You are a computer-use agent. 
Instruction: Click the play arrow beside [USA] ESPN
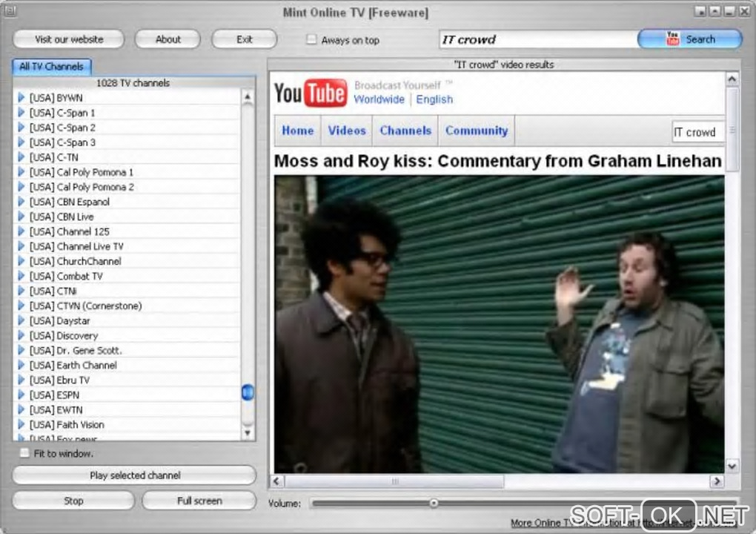pyautogui.click(x=21, y=395)
